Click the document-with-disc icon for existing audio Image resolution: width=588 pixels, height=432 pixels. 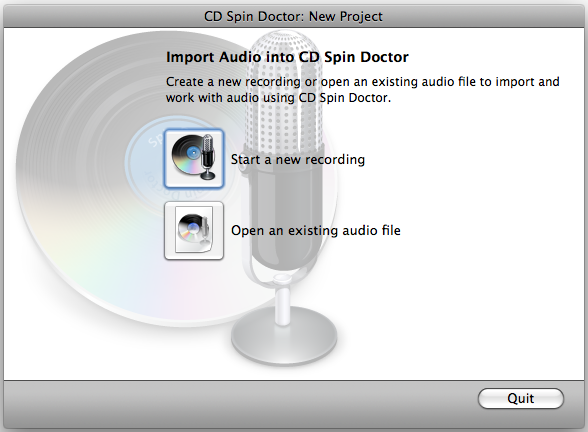click(x=194, y=229)
